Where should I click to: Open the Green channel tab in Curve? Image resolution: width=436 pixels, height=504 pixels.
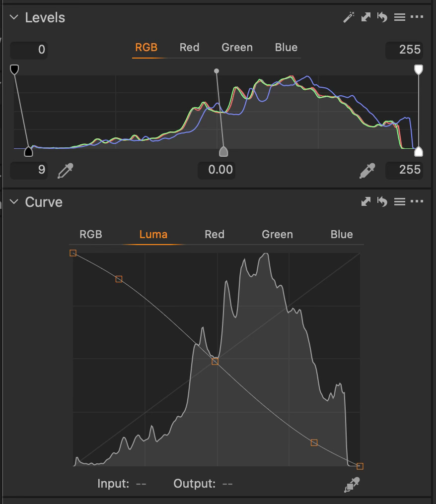[x=278, y=234]
